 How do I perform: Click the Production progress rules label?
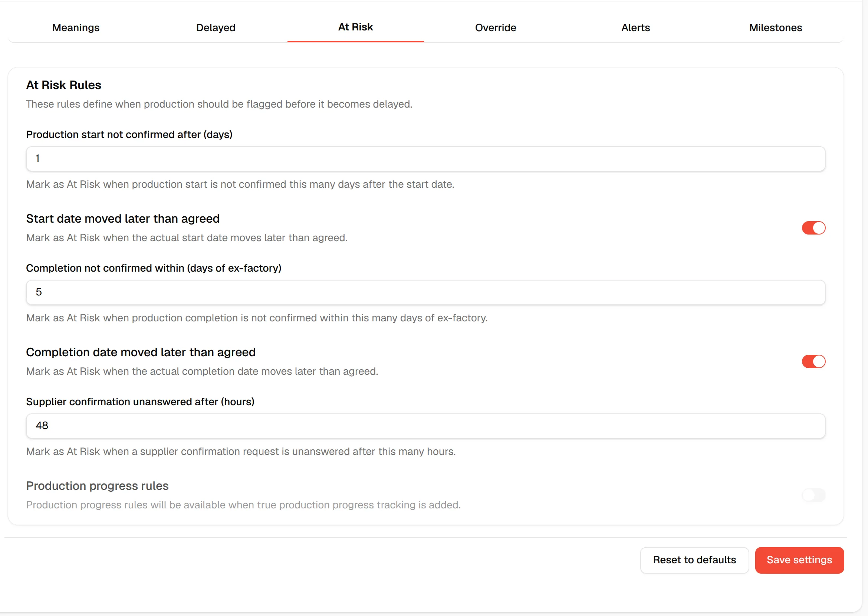coord(98,486)
